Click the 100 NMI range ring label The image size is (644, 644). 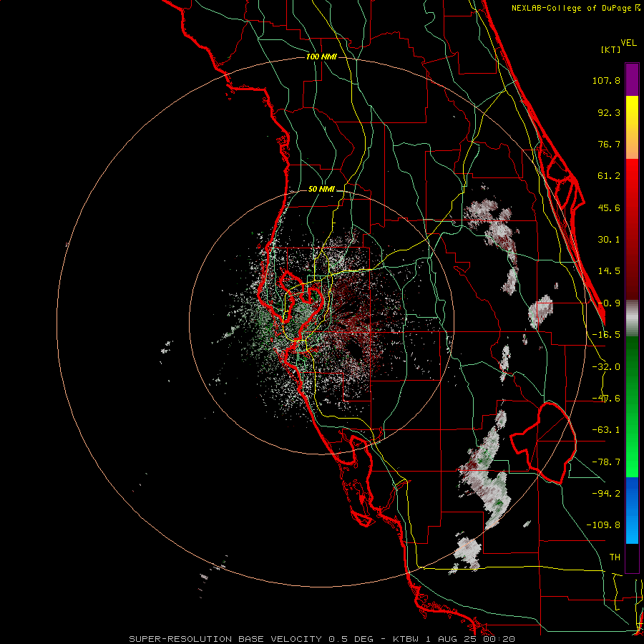click(x=321, y=57)
